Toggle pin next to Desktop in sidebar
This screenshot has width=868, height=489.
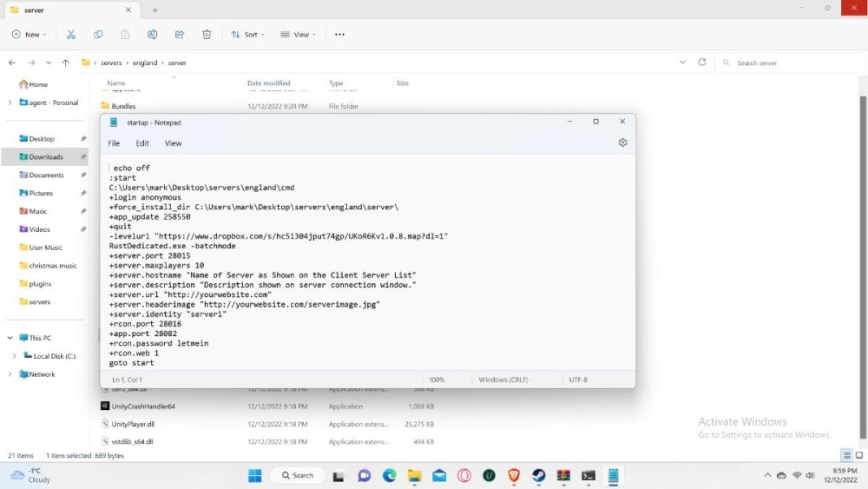click(83, 139)
